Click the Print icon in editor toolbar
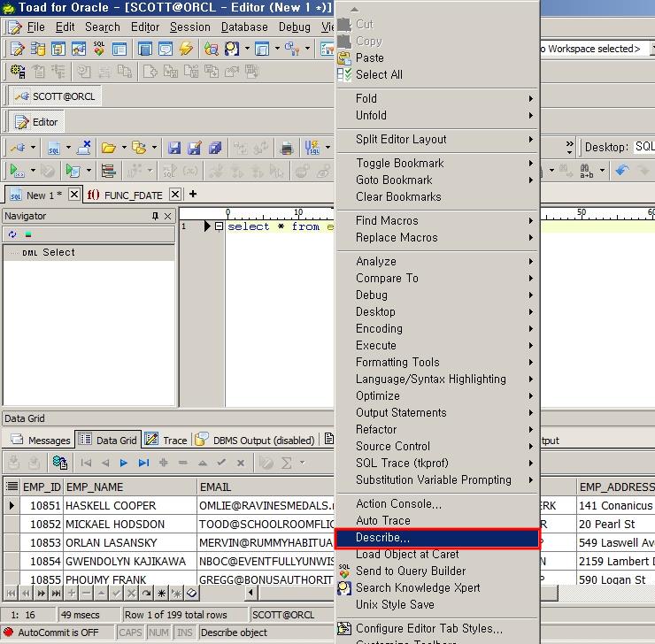The width and height of the screenshot is (655, 644). pos(287,148)
